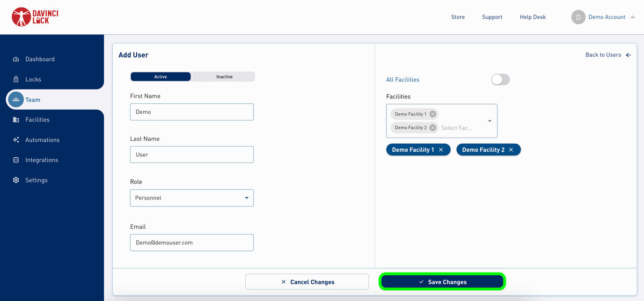Open the Store menu item
The image size is (644, 301).
(x=458, y=17)
